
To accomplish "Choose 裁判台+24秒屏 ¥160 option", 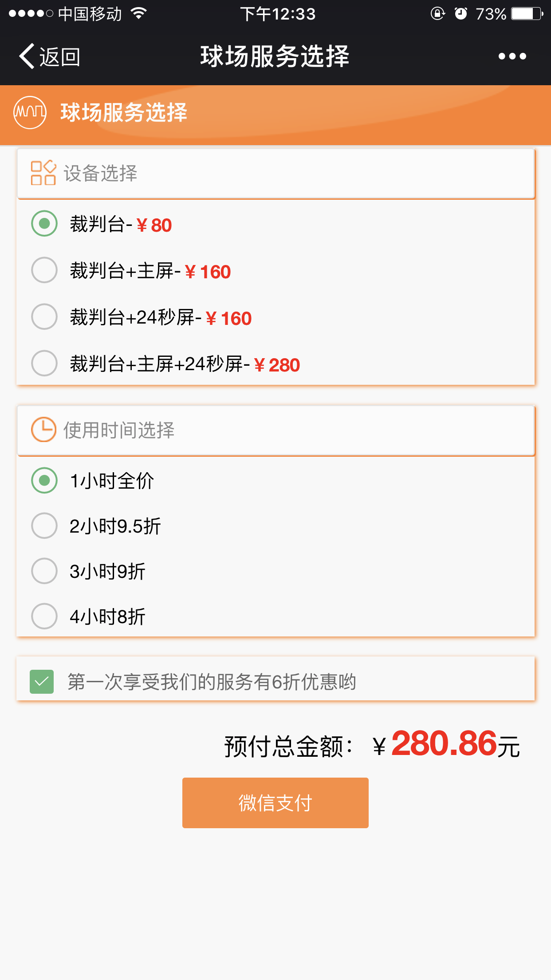I will click(x=44, y=317).
